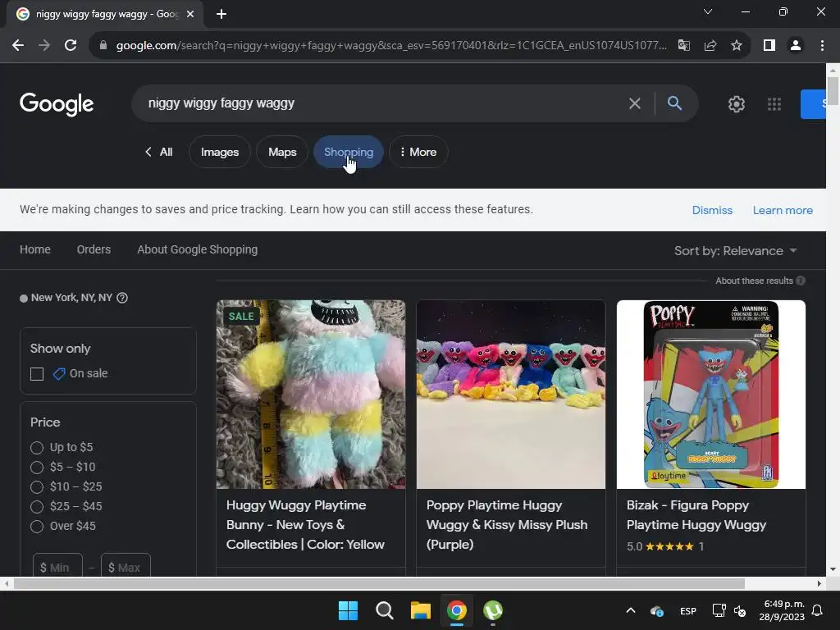Open Windows taskbar search

[385, 610]
